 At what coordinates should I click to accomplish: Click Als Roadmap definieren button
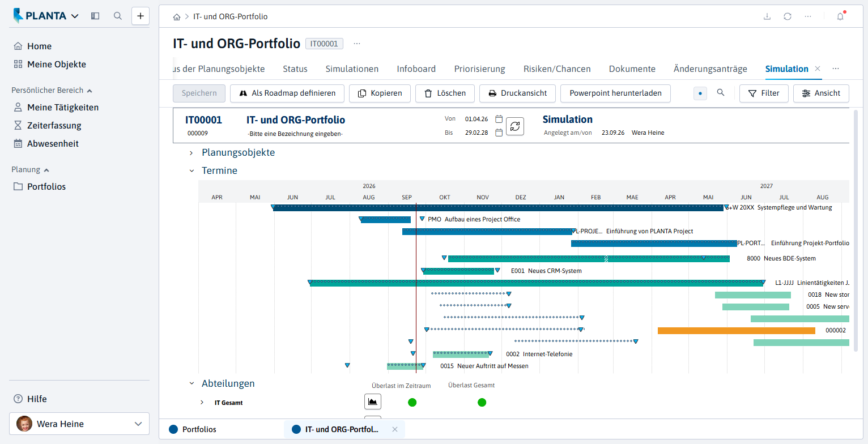[x=287, y=93]
